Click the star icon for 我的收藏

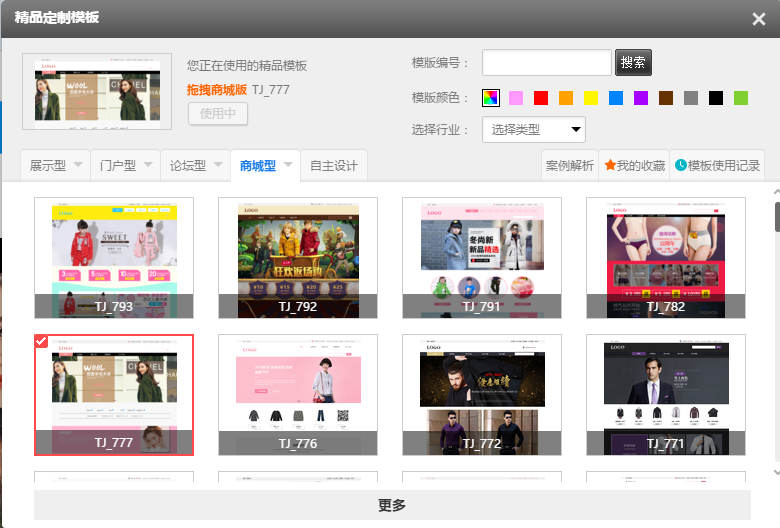[610, 166]
